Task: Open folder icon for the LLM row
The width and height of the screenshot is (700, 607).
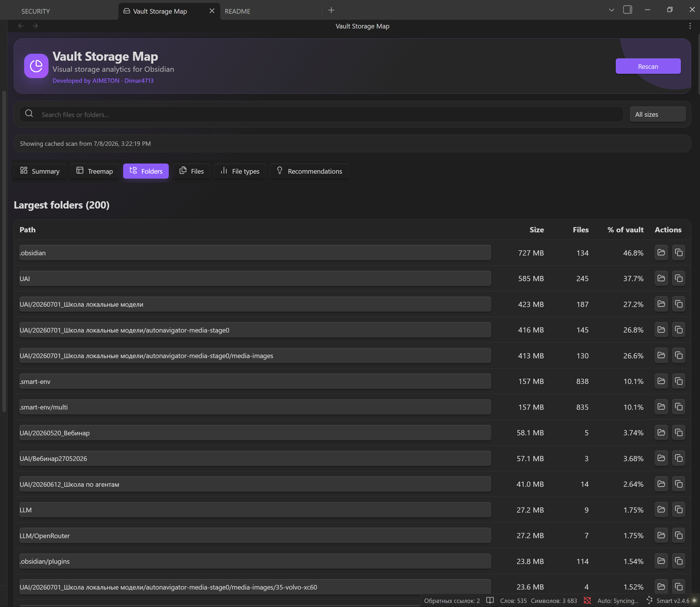Action: coord(661,510)
